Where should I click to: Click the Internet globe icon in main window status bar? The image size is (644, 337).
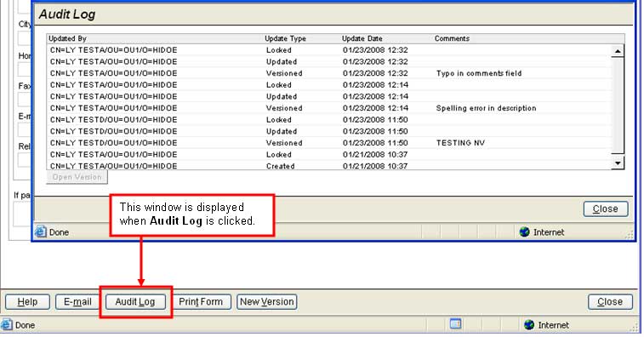[x=529, y=325]
